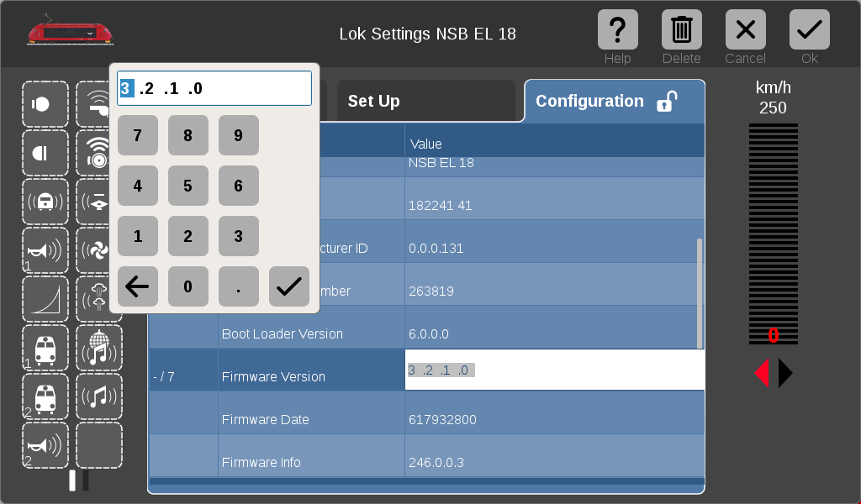This screenshot has width=861, height=504.
Task: Select the '6.0.0.0' boot loader value
Action: pos(555,327)
